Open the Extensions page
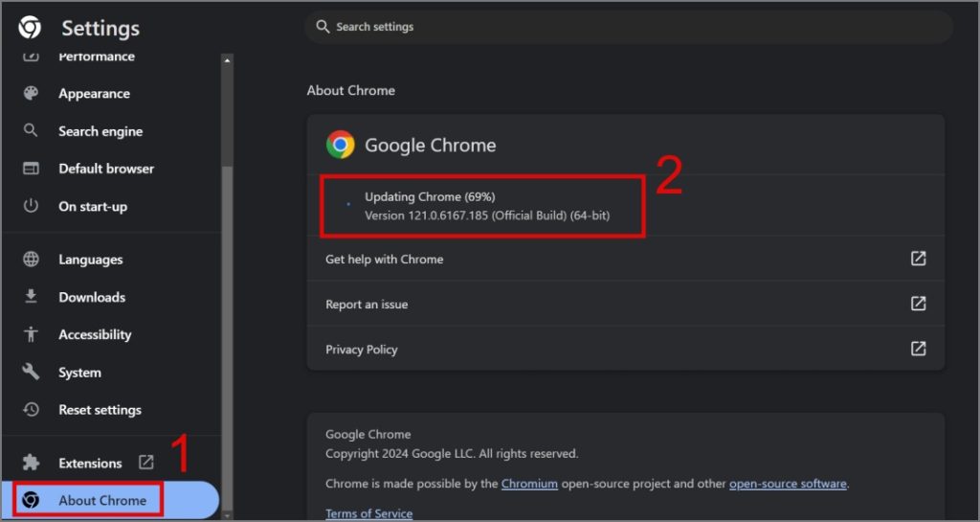980x522 pixels. [90, 464]
